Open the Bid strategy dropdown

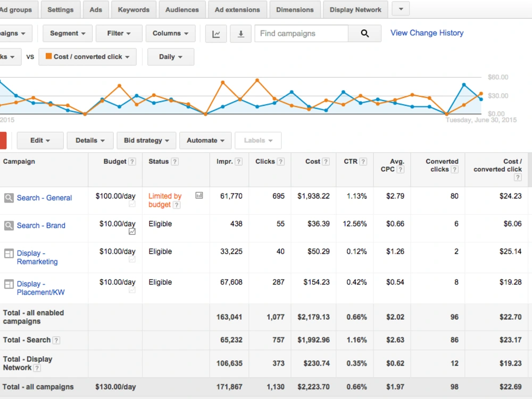146,140
